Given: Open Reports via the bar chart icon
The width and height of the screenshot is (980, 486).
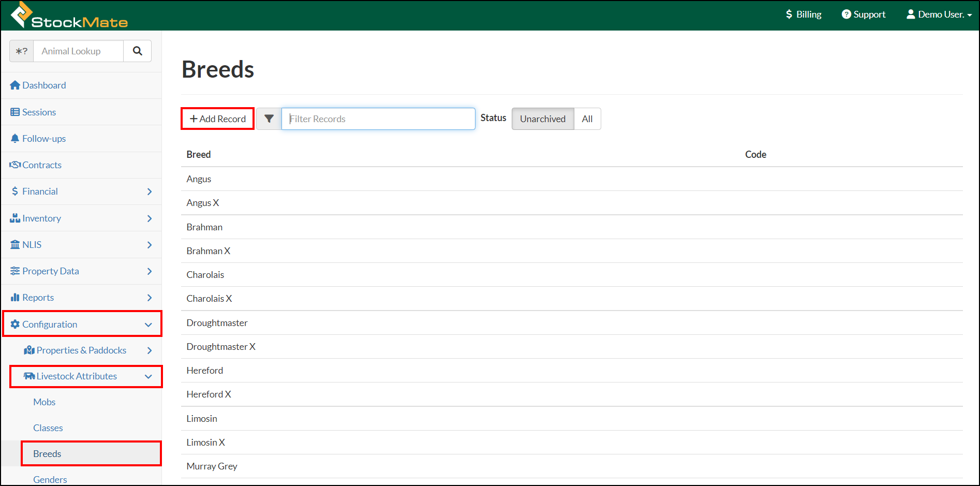Looking at the screenshot, I should (x=15, y=297).
